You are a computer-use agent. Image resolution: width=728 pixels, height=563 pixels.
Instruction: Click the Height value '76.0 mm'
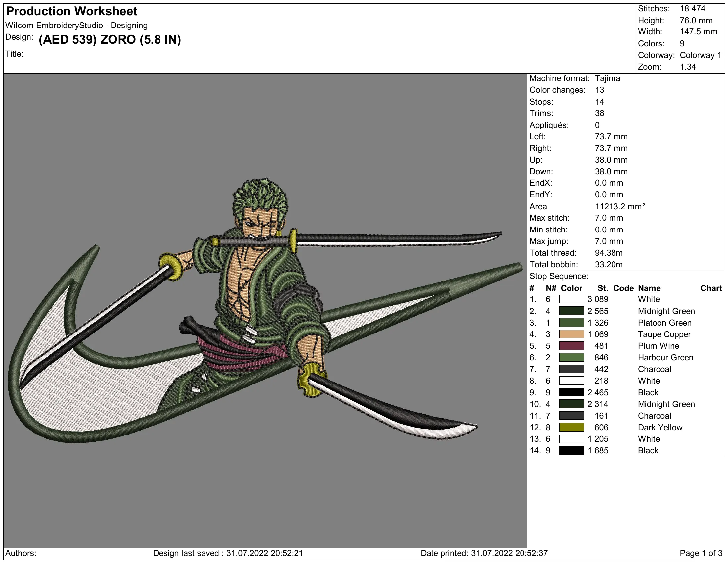[696, 20]
